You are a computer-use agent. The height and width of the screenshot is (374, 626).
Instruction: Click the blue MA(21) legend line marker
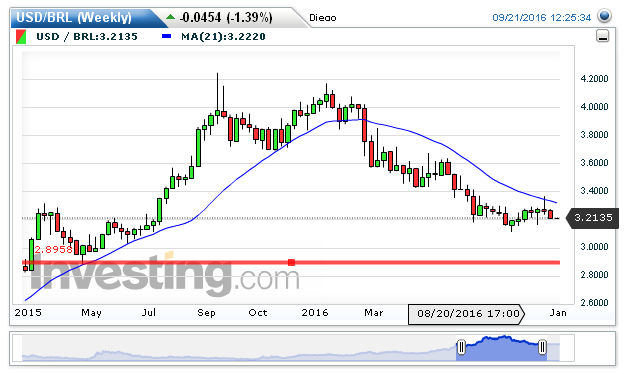166,36
